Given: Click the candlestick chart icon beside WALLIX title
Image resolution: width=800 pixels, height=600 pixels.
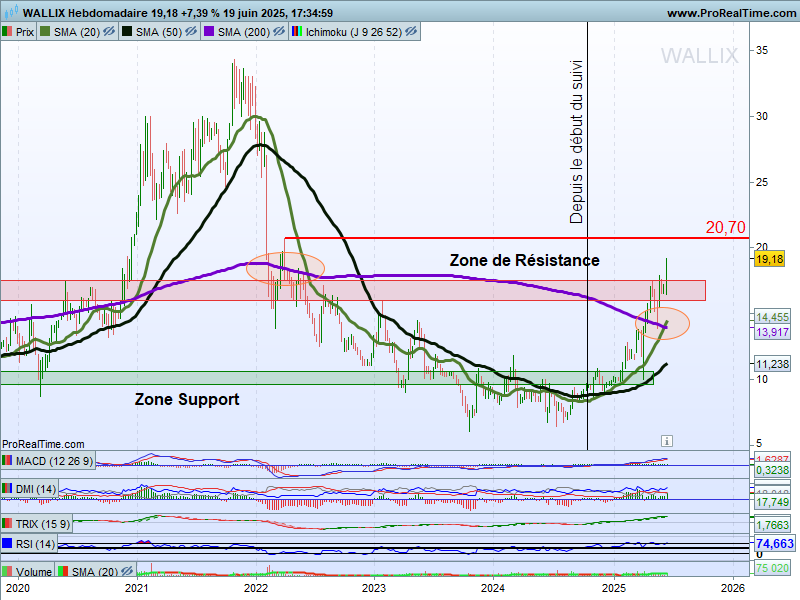Looking at the screenshot, I should (12, 11).
